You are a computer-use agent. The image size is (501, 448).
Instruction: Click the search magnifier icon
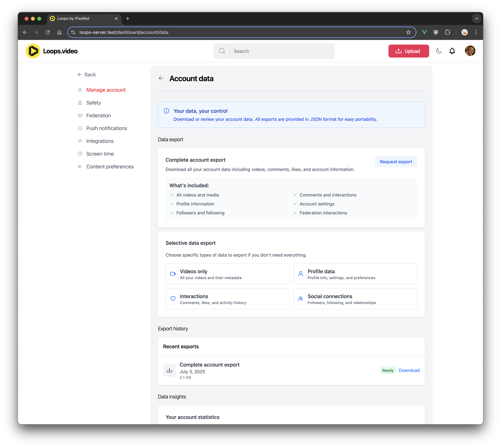pos(222,51)
